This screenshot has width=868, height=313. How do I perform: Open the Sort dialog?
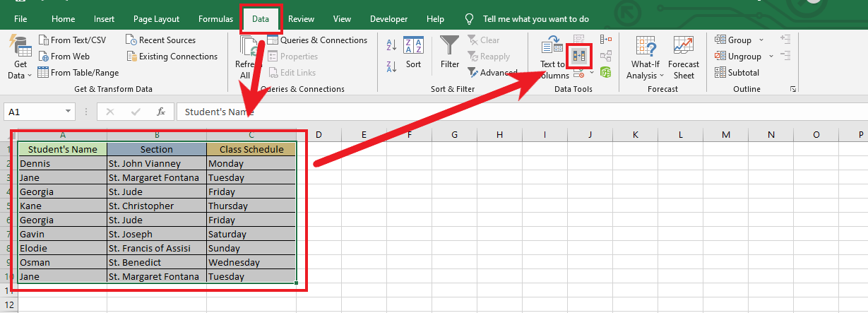[x=413, y=54]
